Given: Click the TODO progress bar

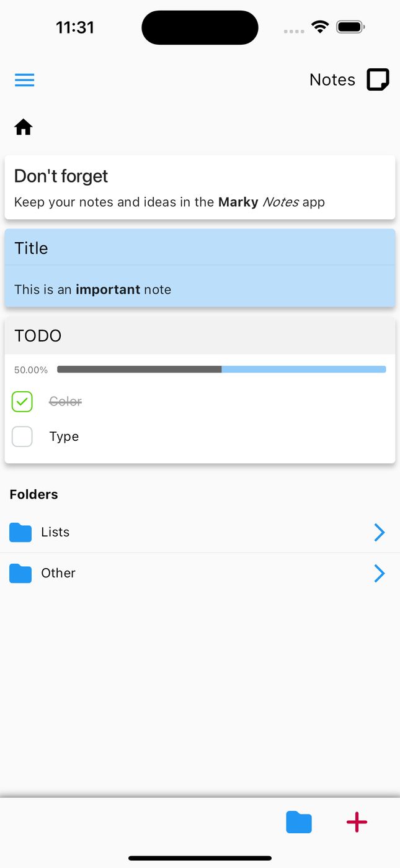Looking at the screenshot, I should (x=221, y=369).
